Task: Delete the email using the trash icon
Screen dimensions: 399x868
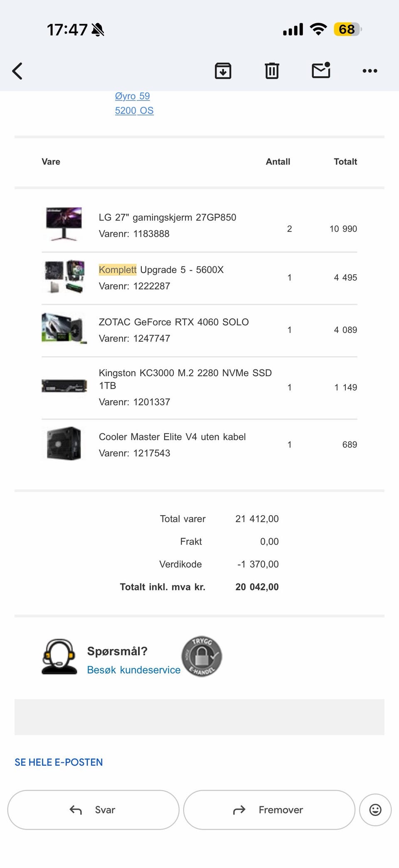Action: (272, 71)
